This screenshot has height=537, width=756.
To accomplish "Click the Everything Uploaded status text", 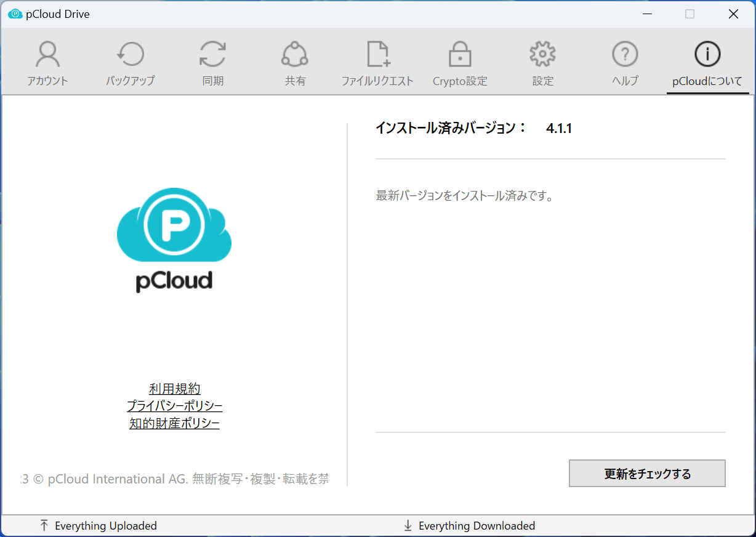I will tap(106, 526).
